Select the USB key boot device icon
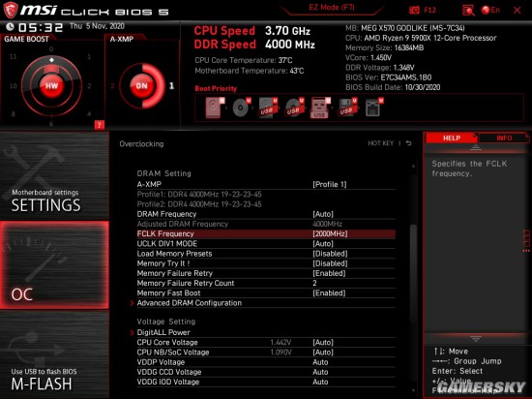This screenshot has height=399, width=532. [320, 108]
